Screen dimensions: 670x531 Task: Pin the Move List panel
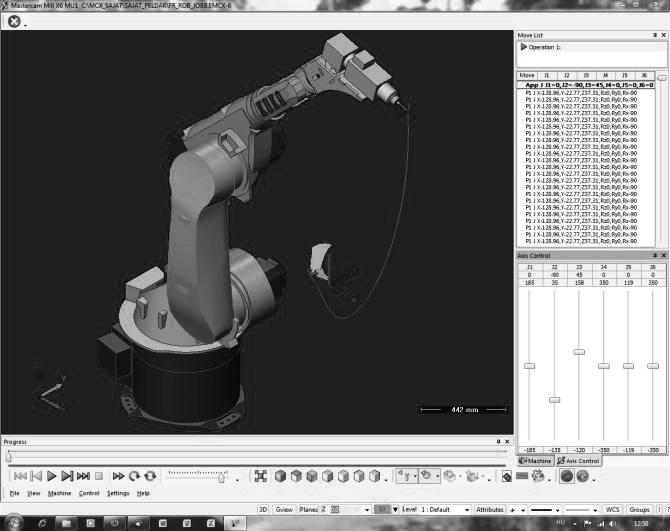(x=655, y=35)
